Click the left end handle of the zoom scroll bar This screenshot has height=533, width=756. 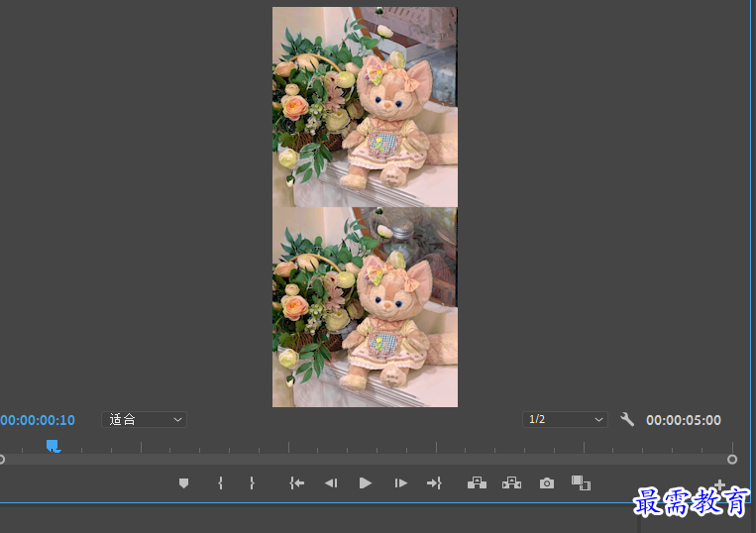[x=1, y=460]
